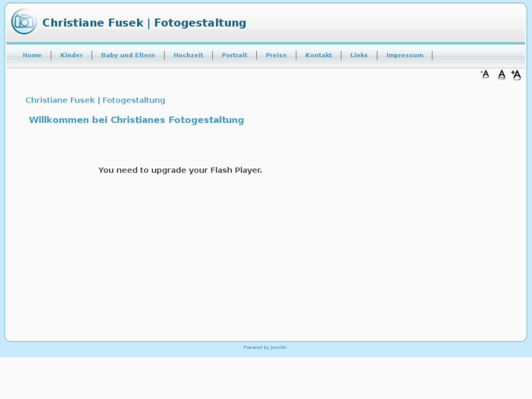
Task: Click the site title Christiane Fusek | Fotogestaltung header
Action: (x=144, y=23)
